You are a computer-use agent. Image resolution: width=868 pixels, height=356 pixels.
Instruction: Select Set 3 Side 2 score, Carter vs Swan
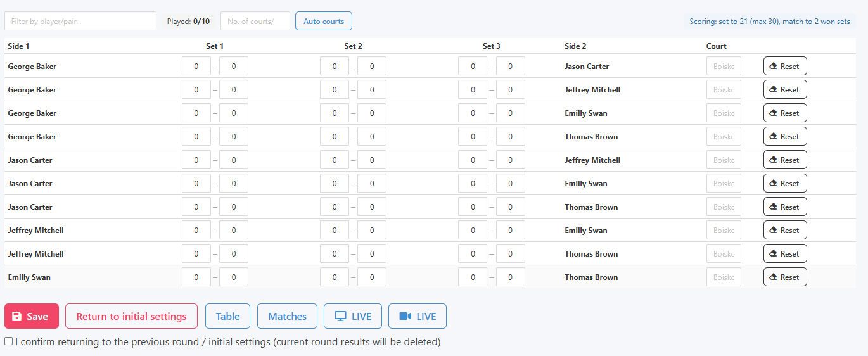click(511, 183)
